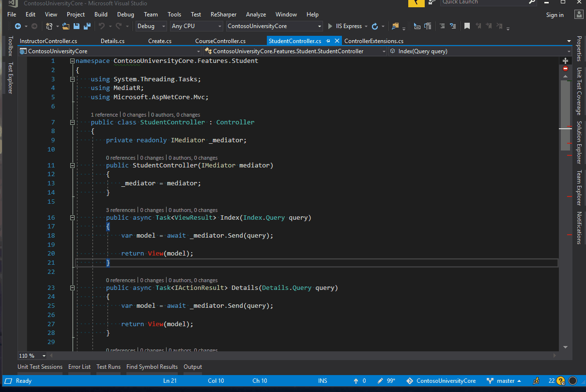Viewport: 586px width, 392px height.
Task: Click the unpushed commits up-arrow icon
Action: (x=356, y=381)
